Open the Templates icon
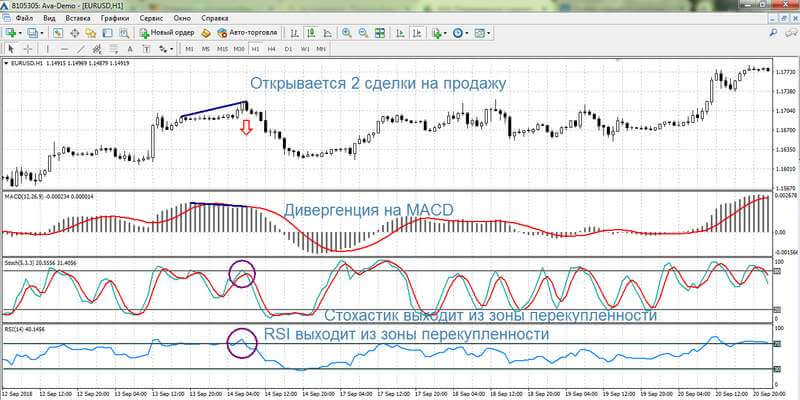Image resolution: width=800 pixels, height=400 pixels. click(480, 33)
